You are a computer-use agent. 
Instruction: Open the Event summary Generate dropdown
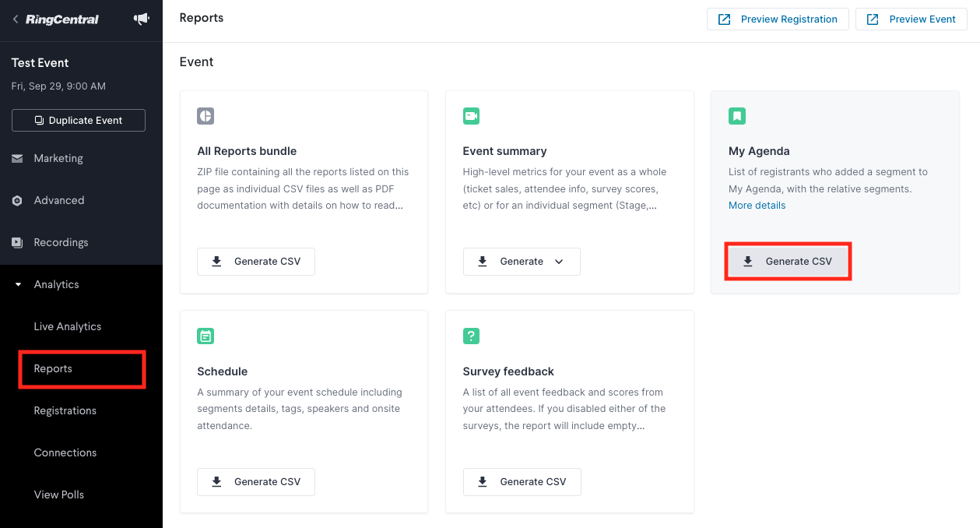click(x=522, y=262)
